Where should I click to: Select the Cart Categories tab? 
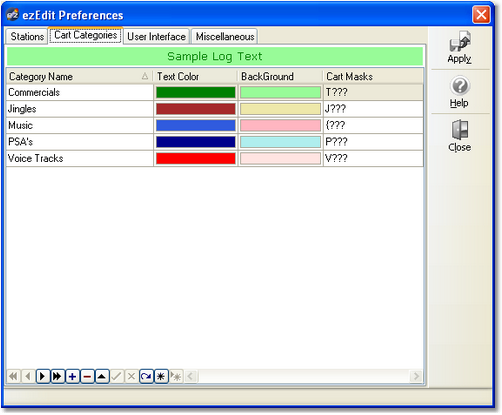(x=86, y=35)
